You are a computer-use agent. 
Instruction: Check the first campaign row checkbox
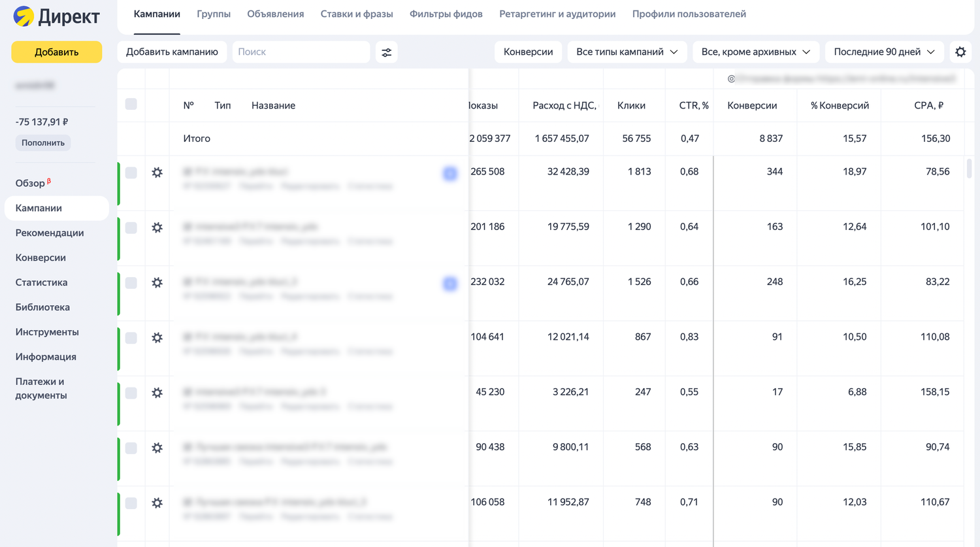[x=131, y=173]
